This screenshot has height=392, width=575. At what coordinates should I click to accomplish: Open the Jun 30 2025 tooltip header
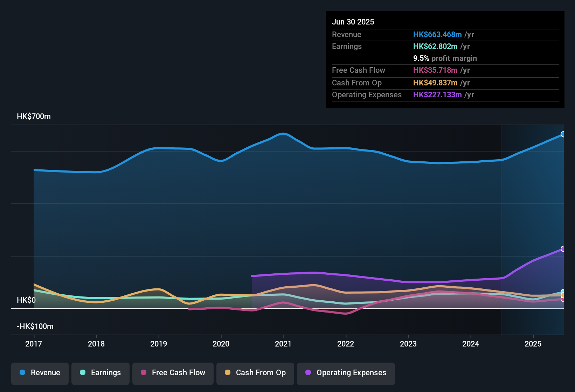click(x=353, y=22)
